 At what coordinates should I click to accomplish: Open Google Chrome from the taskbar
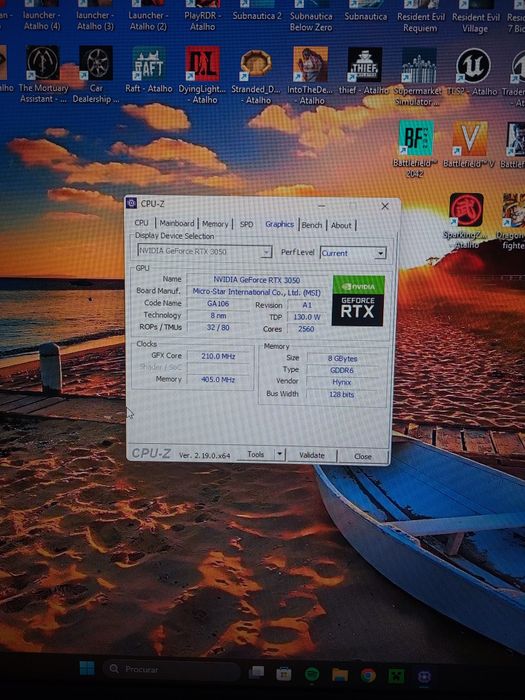point(368,675)
